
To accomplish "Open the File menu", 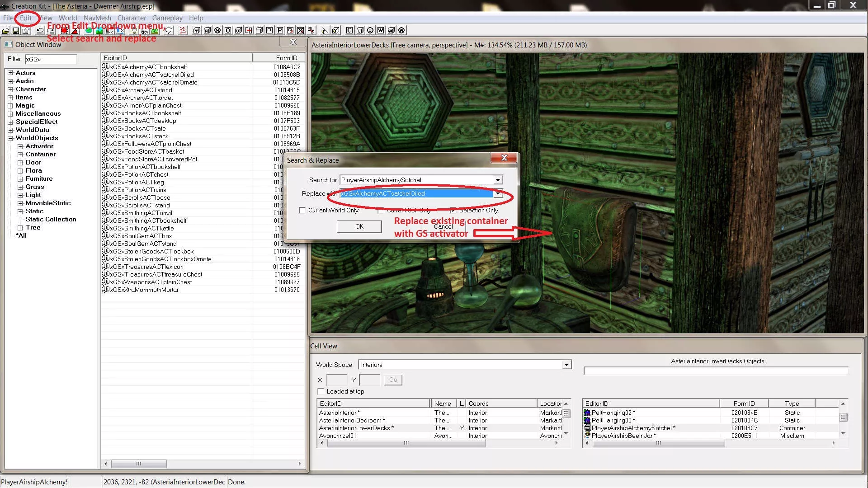I will click(x=8, y=18).
